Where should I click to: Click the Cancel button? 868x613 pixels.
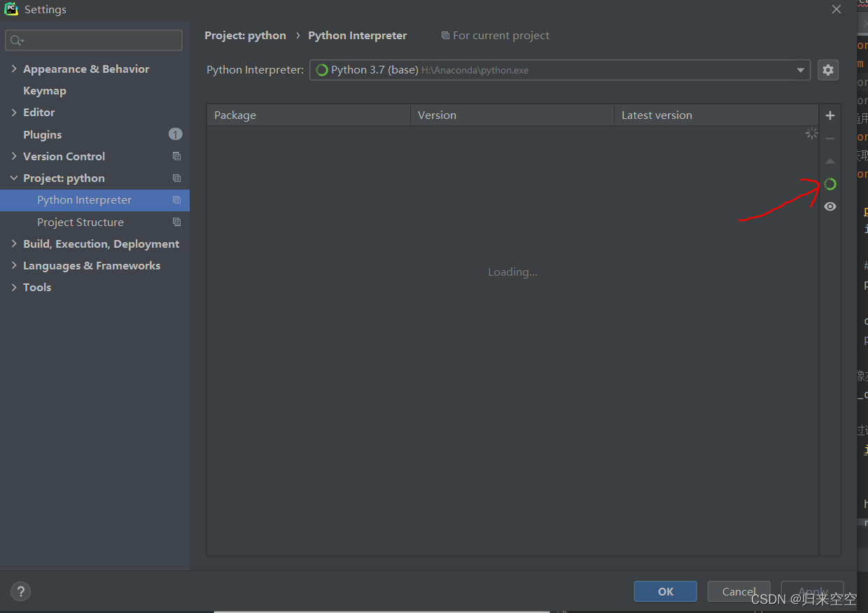[x=739, y=591]
